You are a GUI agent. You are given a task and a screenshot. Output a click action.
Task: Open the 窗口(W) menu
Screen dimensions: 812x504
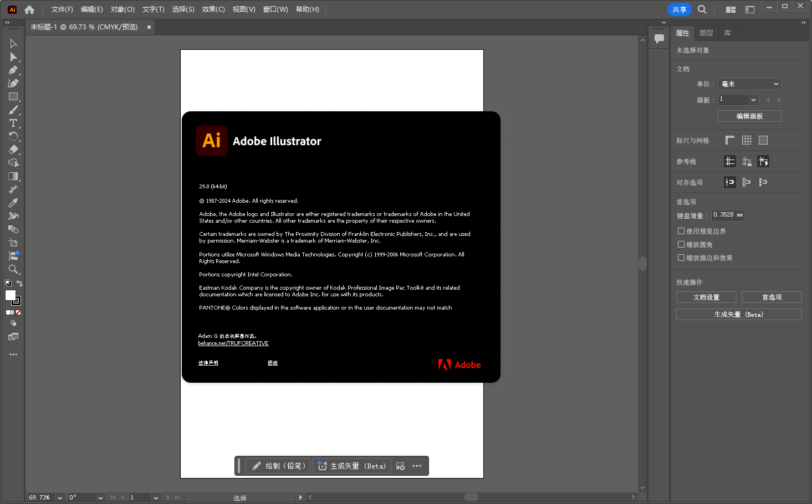coord(275,9)
